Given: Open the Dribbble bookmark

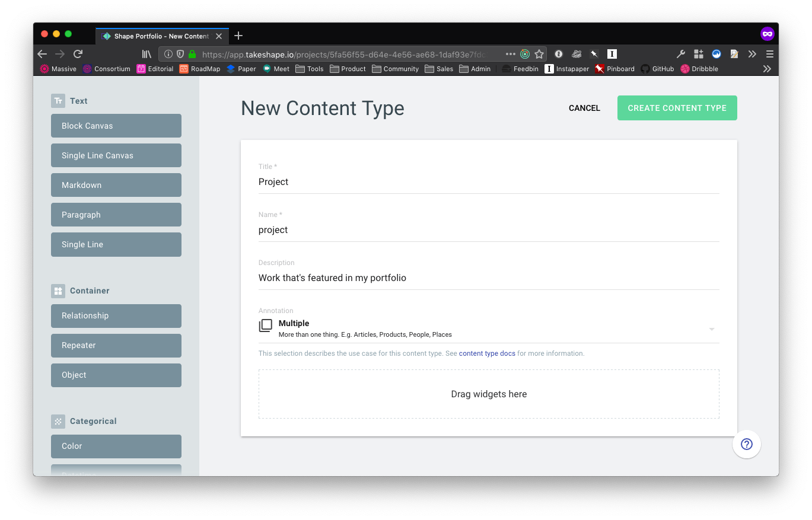Looking at the screenshot, I should [x=699, y=69].
